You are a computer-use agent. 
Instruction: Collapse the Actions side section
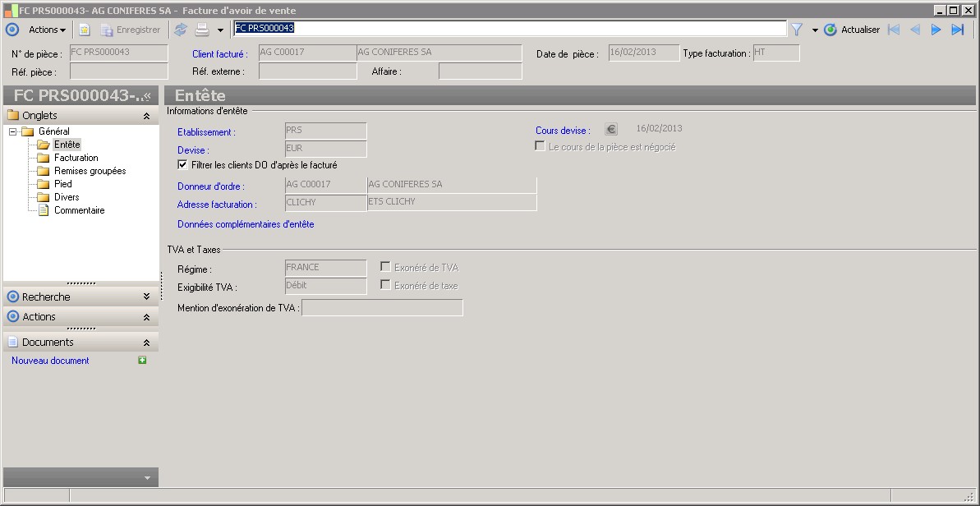[146, 317]
